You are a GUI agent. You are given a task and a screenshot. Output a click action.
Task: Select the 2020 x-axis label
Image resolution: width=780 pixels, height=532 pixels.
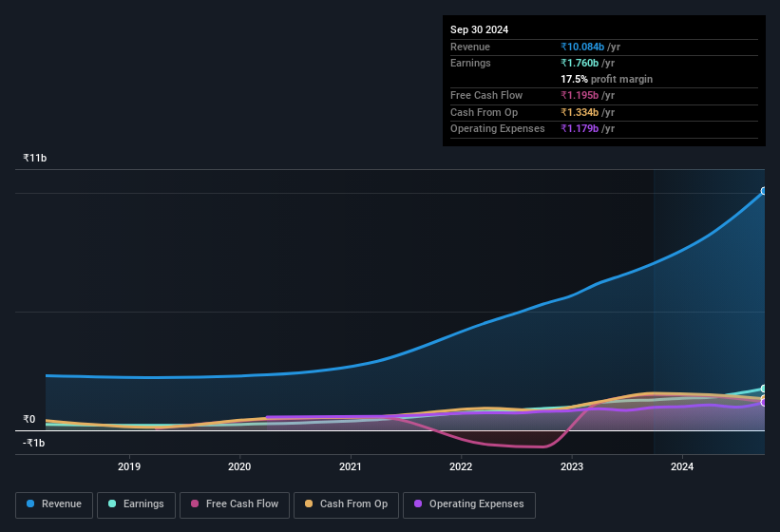pyautogui.click(x=239, y=466)
